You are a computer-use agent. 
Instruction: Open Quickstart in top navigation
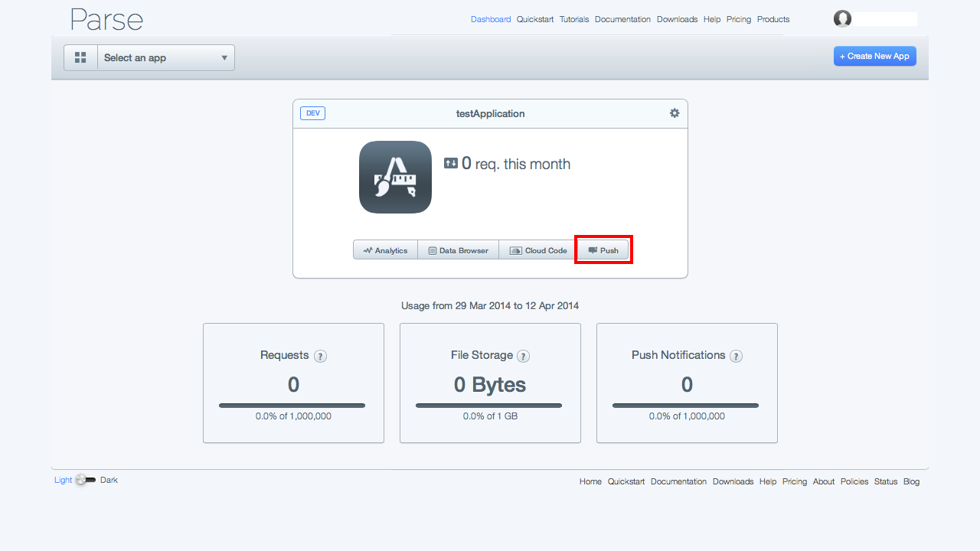(x=535, y=19)
